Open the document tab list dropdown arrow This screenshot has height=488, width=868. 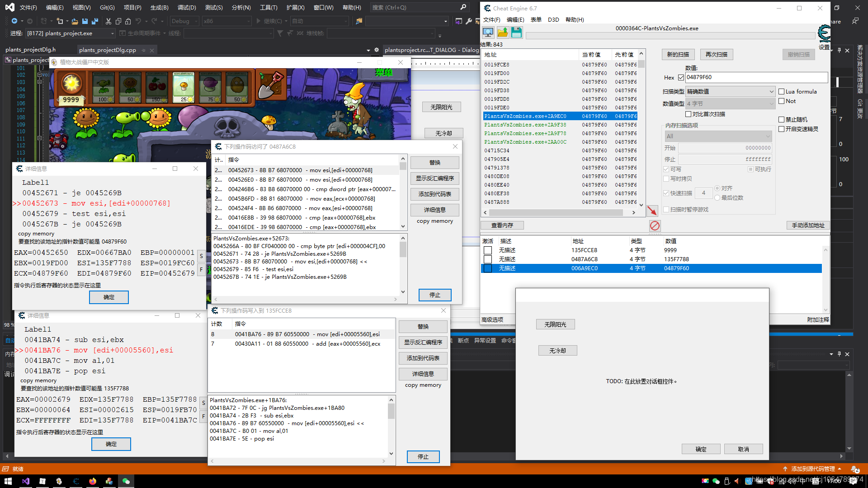368,50
